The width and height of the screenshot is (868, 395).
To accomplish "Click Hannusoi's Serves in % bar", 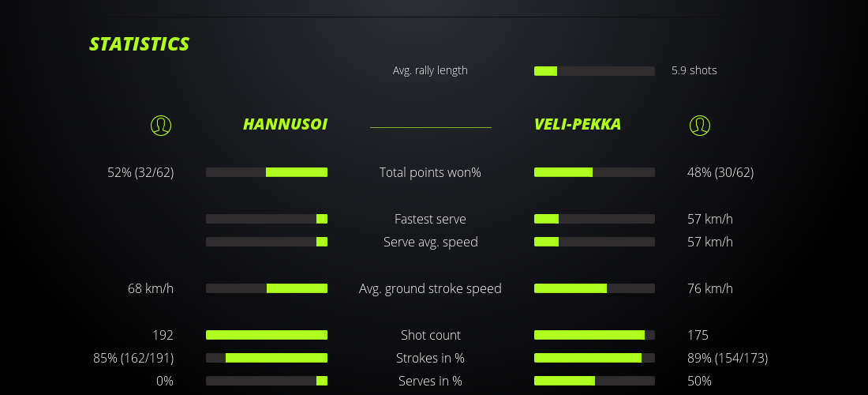I will (x=267, y=381).
